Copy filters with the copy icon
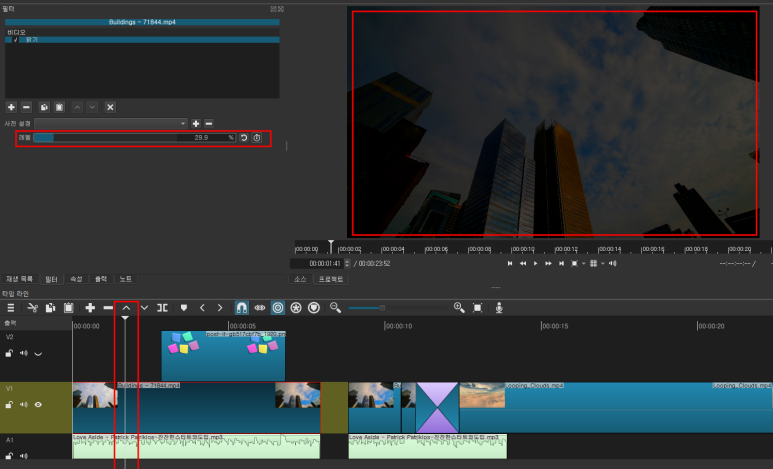This screenshot has height=469, width=773. coord(44,107)
